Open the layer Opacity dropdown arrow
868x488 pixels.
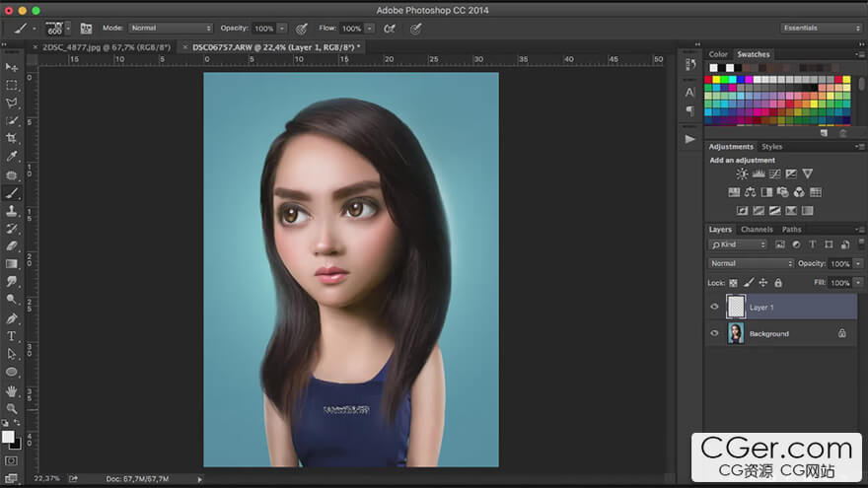point(858,263)
